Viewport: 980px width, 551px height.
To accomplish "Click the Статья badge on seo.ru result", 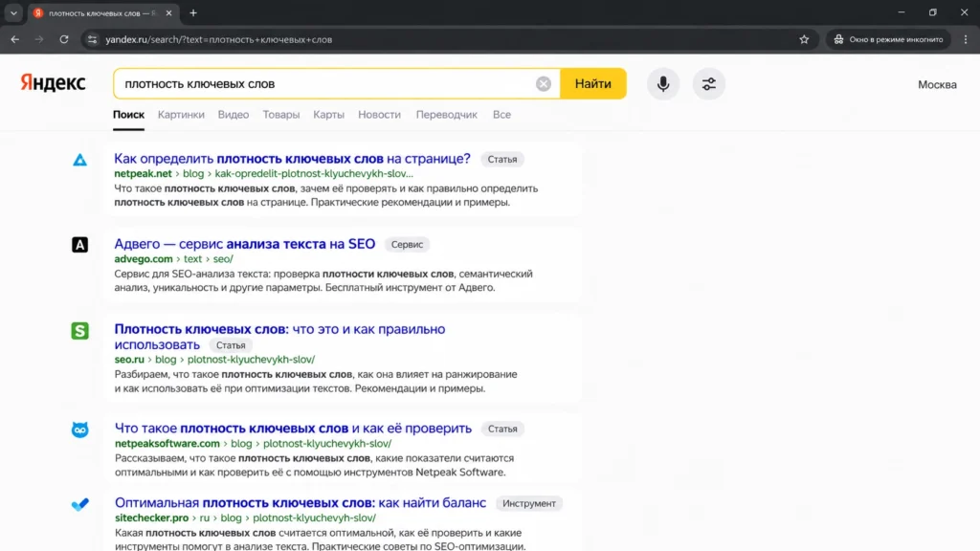I will 231,345.
